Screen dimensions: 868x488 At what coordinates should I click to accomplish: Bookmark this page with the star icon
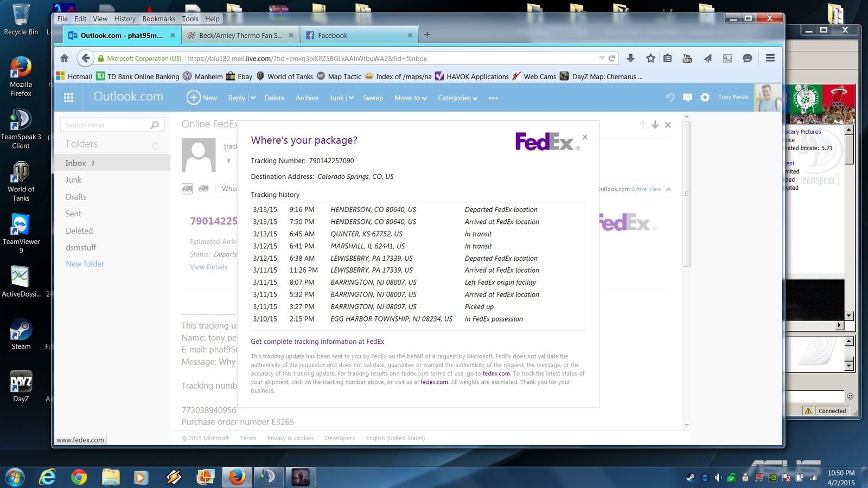650,58
